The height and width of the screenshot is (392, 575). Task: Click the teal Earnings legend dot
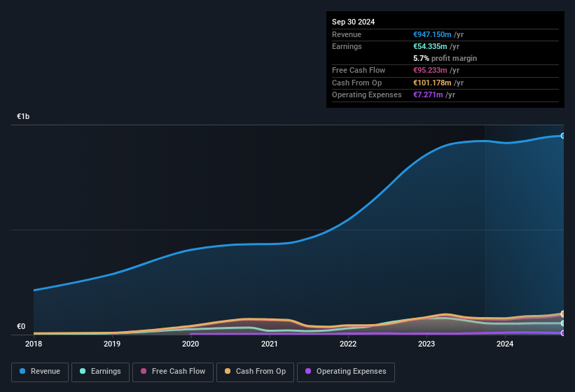point(83,371)
